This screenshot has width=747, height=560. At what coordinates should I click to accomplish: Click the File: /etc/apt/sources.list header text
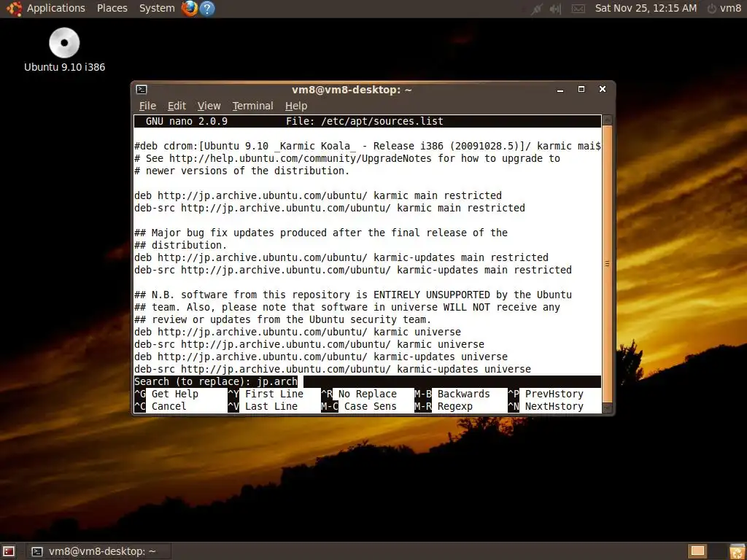[x=365, y=121]
